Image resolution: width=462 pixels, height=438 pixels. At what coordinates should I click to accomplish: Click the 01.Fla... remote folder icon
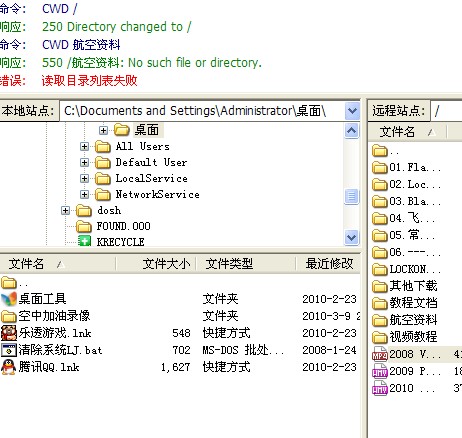point(380,167)
